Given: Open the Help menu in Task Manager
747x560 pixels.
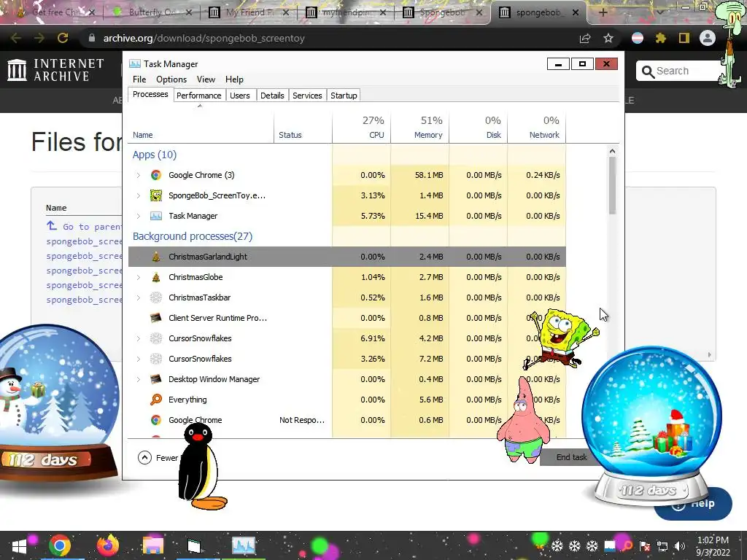Looking at the screenshot, I should pos(234,79).
